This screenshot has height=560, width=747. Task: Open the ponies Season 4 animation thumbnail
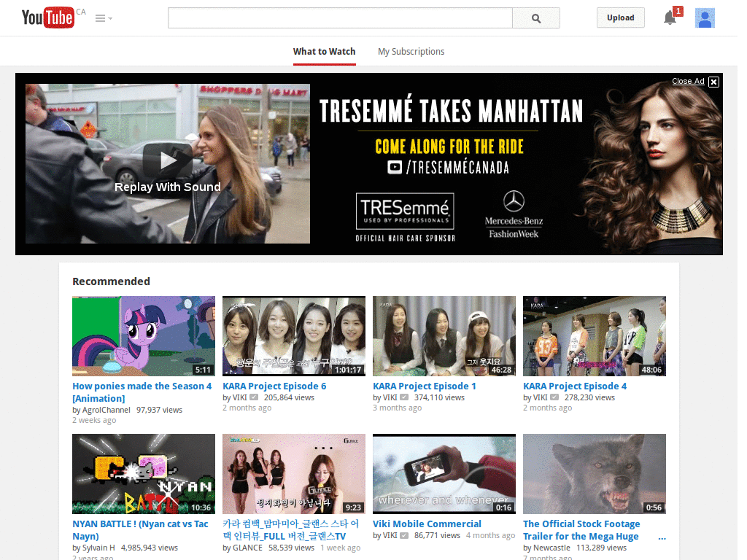144,336
